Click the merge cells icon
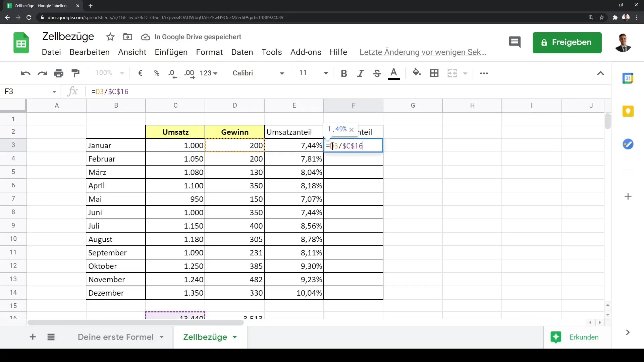This screenshot has height=362, width=644. coord(452,73)
